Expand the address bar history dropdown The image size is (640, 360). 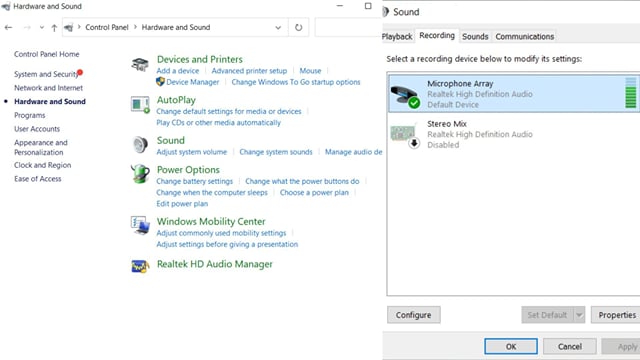point(278,27)
